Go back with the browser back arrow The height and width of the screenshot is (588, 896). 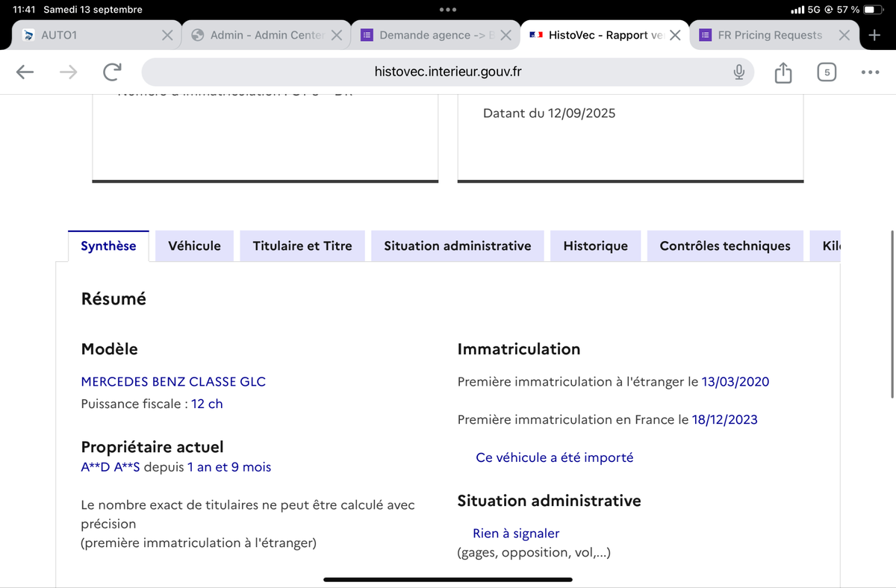(x=25, y=72)
